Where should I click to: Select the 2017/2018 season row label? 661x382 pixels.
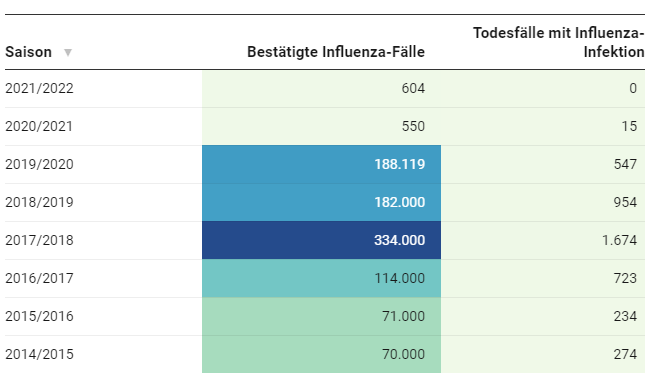click(x=39, y=240)
